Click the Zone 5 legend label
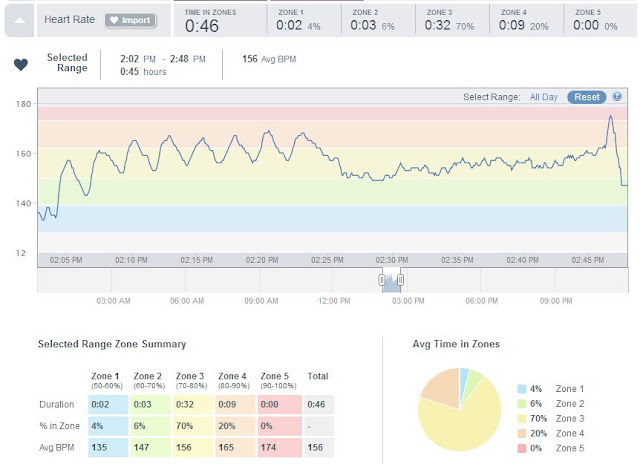Screen dimensions: 640x464 [570, 448]
